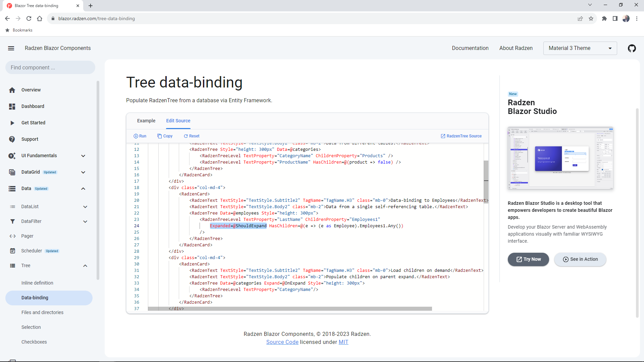Select the Data-binding menu item
The width and height of the screenshot is (644, 362).
point(49,298)
